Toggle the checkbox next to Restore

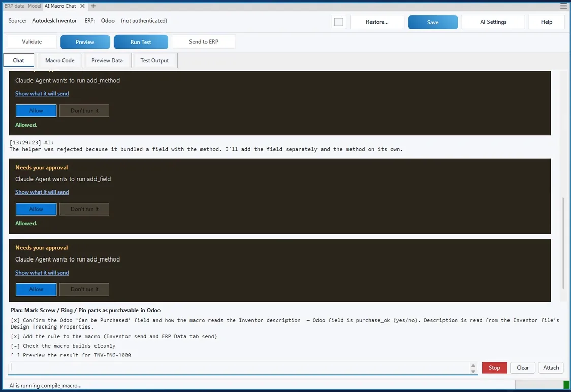click(339, 22)
